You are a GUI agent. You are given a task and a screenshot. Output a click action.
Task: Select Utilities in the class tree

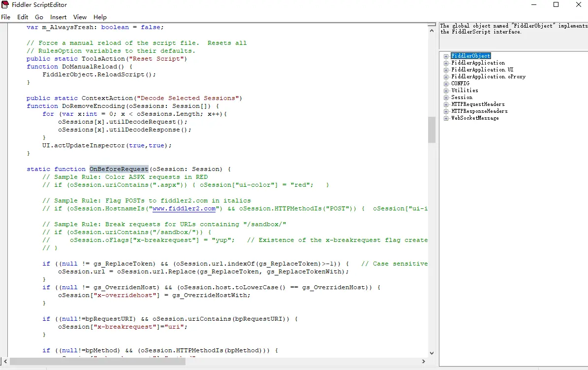coord(464,90)
